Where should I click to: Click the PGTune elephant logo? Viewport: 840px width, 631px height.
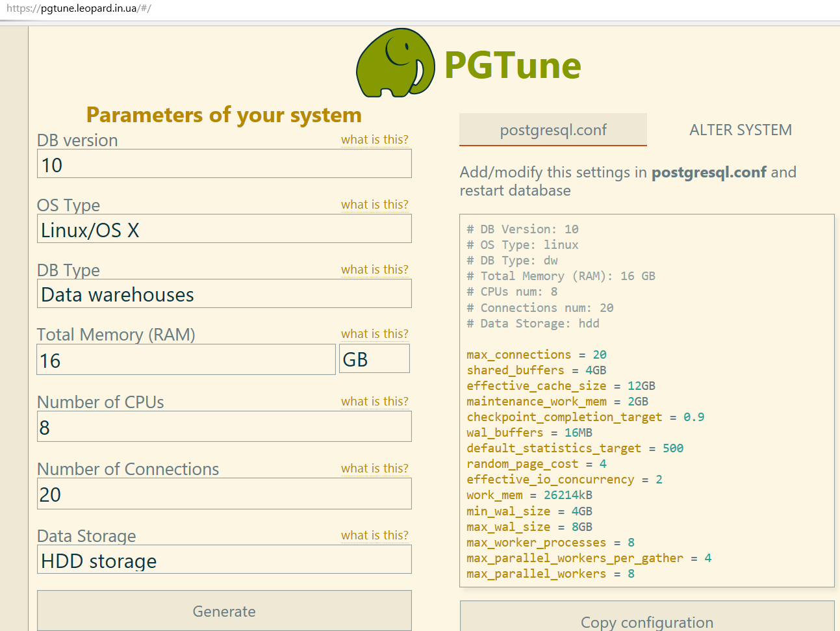[x=396, y=63]
